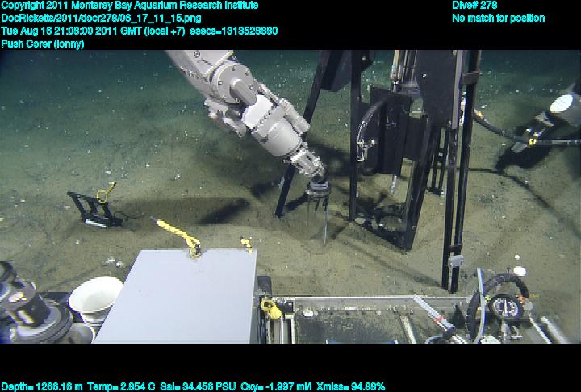Click the No match for position message

498,18
